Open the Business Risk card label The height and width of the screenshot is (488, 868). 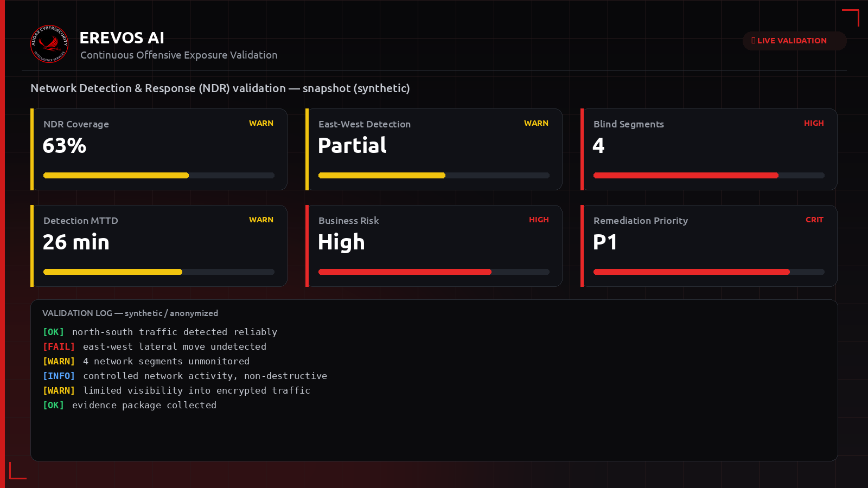click(349, 221)
